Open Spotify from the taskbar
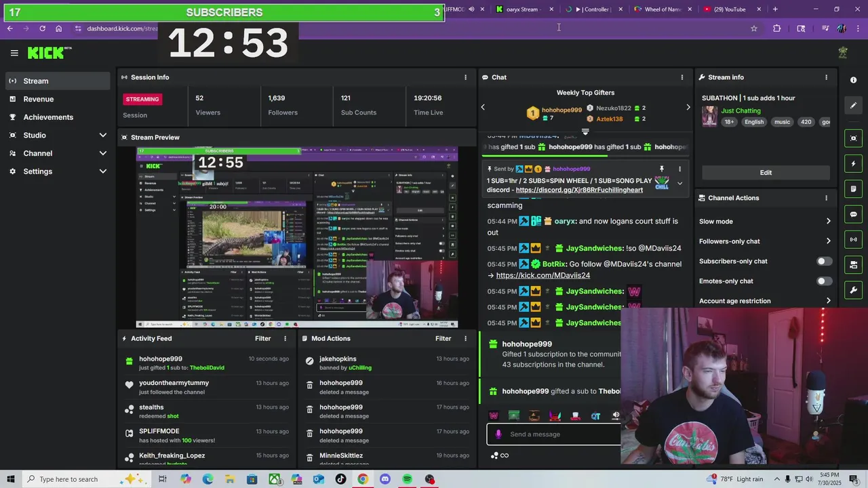Screen dimensions: 868x488 [x=407, y=479]
